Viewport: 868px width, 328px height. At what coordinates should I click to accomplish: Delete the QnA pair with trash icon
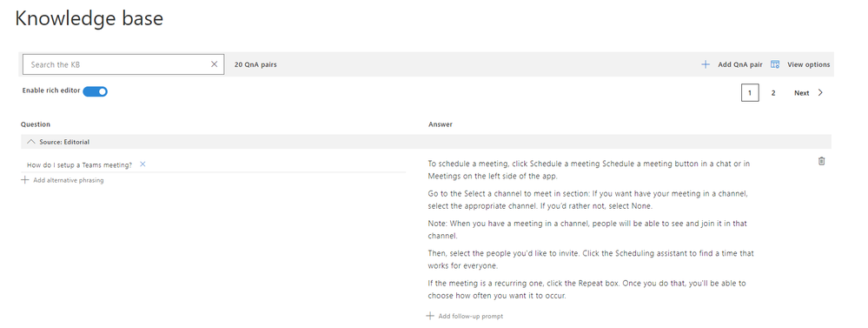[821, 161]
